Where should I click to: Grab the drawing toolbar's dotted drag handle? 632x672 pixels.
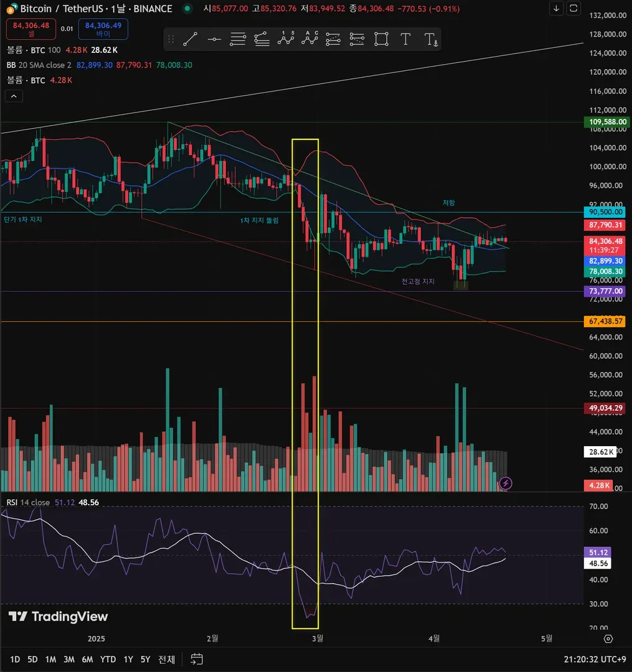tap(171, 39)
